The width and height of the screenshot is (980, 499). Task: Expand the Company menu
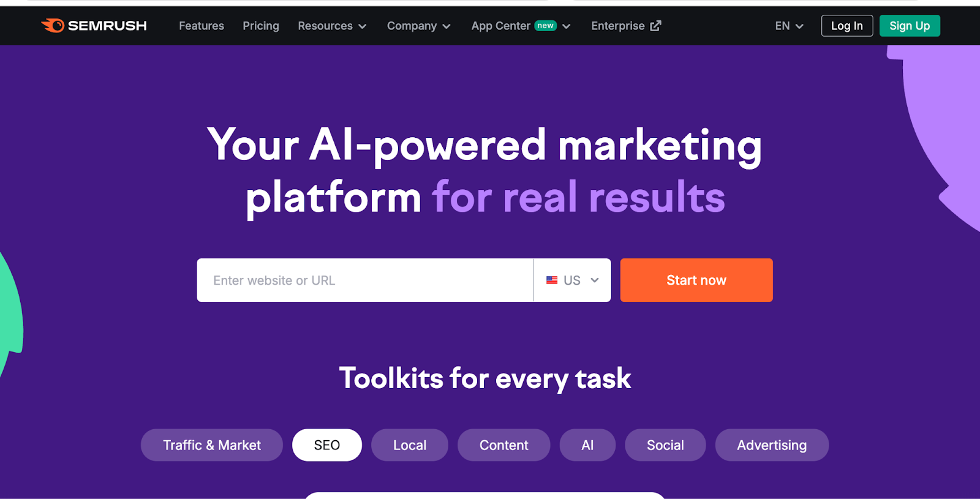418,26
